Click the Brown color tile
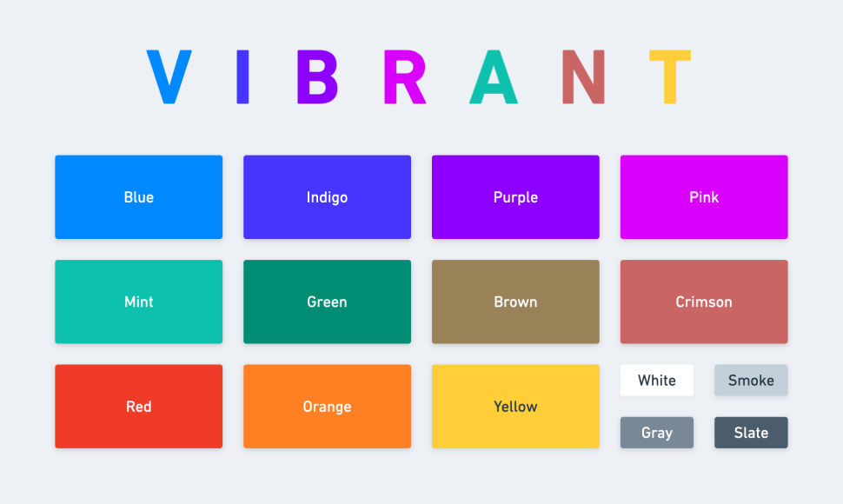Viewport: 843px width, 504px height. [515, 302]
